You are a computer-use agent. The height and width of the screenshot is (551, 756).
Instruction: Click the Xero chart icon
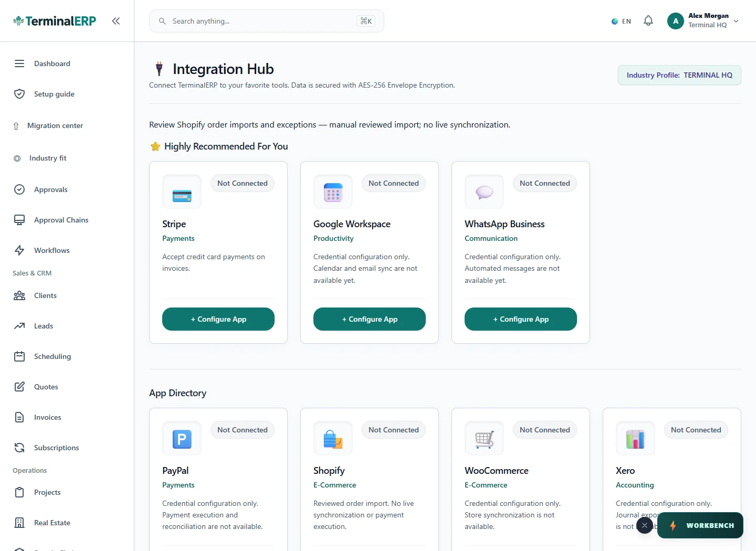pos(635,439)
